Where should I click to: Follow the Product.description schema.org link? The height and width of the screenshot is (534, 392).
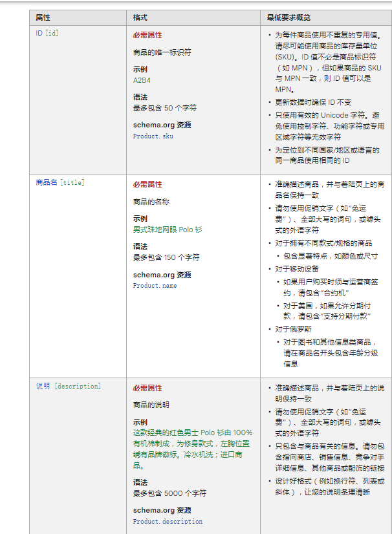[168, 521]
